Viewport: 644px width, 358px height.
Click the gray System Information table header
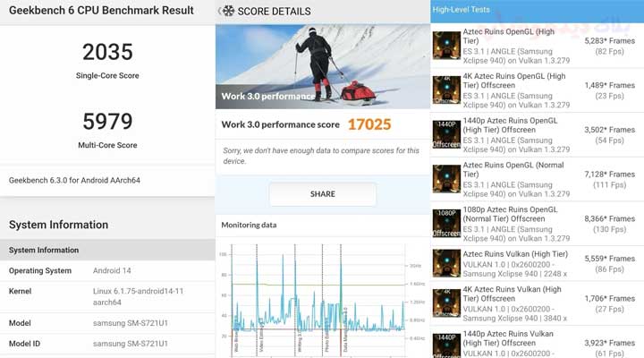pyautogui.click(x=107, y=250)
